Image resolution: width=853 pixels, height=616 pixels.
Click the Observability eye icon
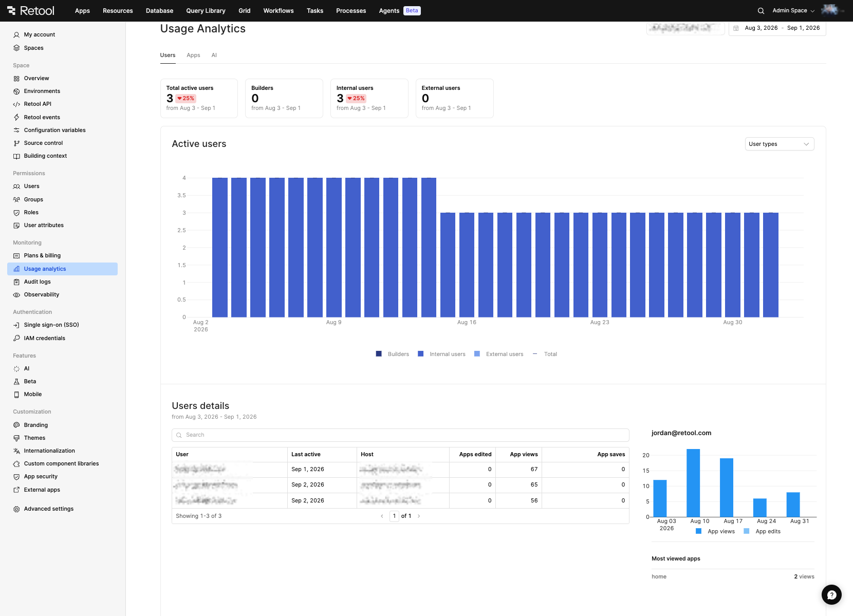click(x=16, y=295)
